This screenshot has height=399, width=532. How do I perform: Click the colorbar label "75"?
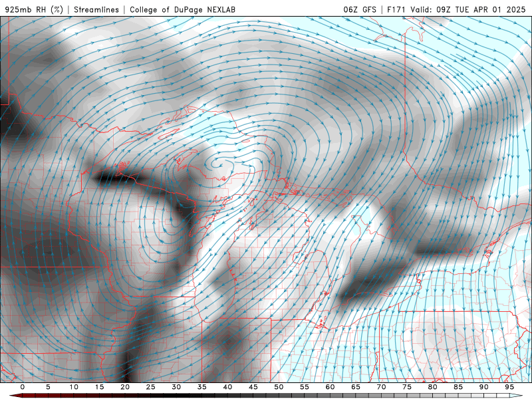pos(407,387)
